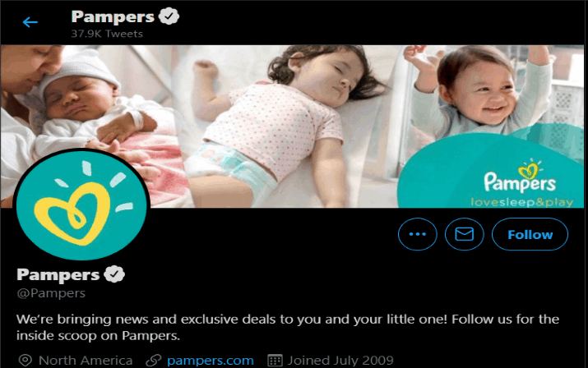Open the three-dots more options button
This screenshot has width=588, height=368.
coord(418,234)
